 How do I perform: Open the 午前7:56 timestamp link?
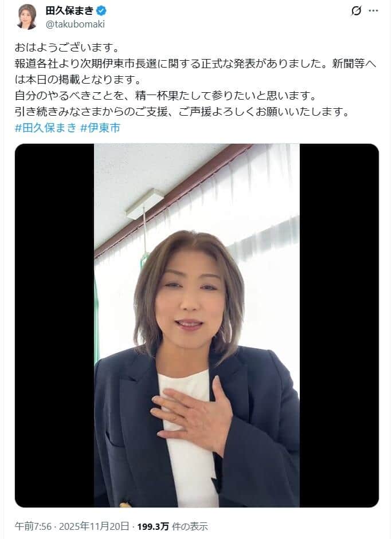point(33,526)
